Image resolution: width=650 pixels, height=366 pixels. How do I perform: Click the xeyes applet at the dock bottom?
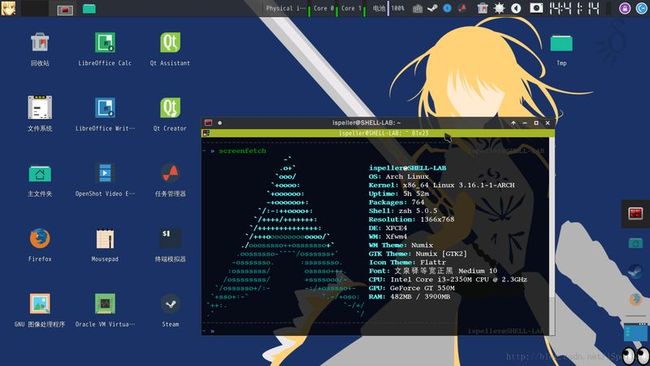point(636,356)
